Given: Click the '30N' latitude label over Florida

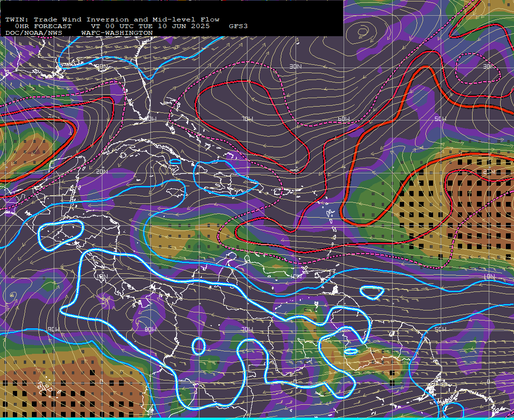Looking at the screenshot, I should [102, 66].
